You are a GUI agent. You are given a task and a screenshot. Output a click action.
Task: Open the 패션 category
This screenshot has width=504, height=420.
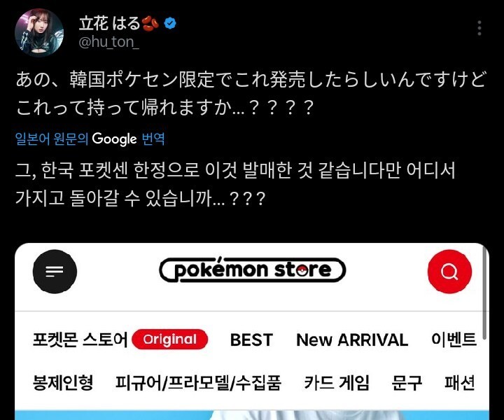pyautogui.click(x=460, y=383)
